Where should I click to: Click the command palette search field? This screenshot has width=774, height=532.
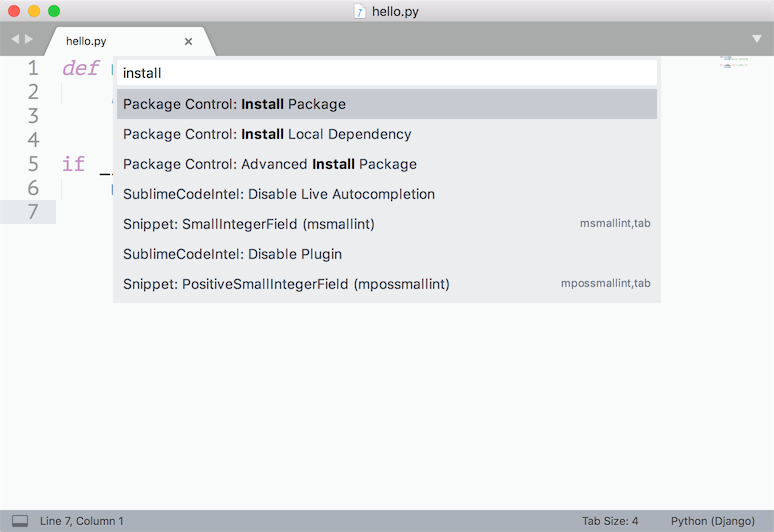(x=386, y=73)
